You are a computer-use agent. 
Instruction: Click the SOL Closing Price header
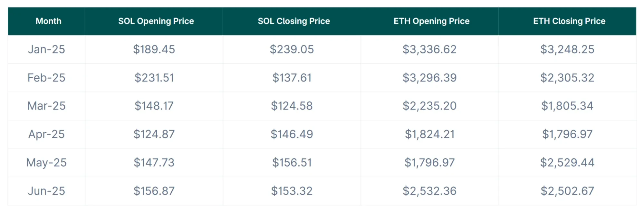point(294,21)
